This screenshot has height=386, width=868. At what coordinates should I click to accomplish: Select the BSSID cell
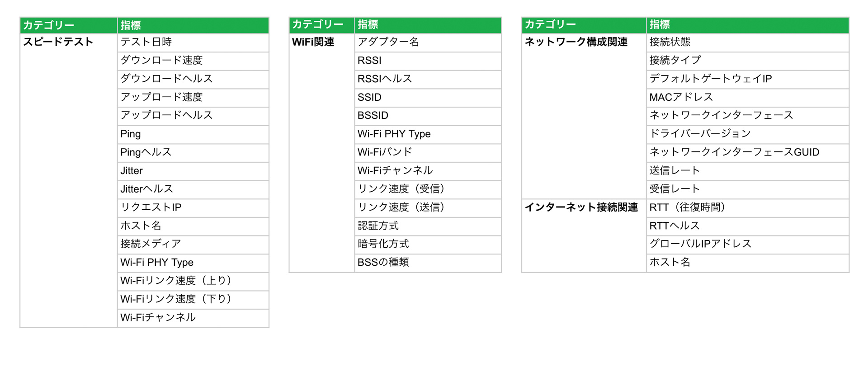click(x=373, y=116)
